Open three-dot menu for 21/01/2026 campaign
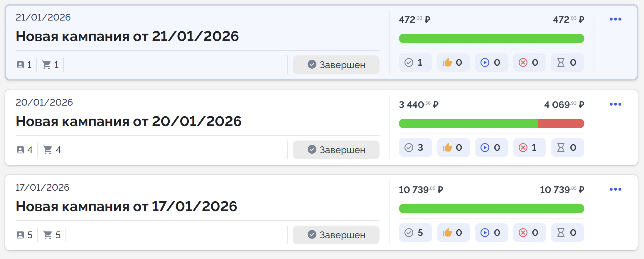 pyautogui.click(x=615, y=19)
